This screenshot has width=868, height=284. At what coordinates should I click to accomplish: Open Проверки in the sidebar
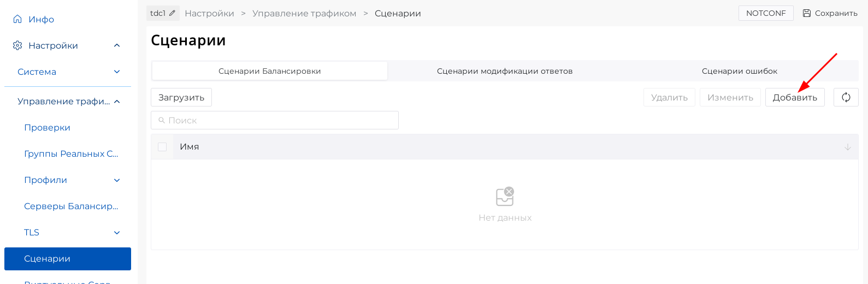click(x=47, y=128)
